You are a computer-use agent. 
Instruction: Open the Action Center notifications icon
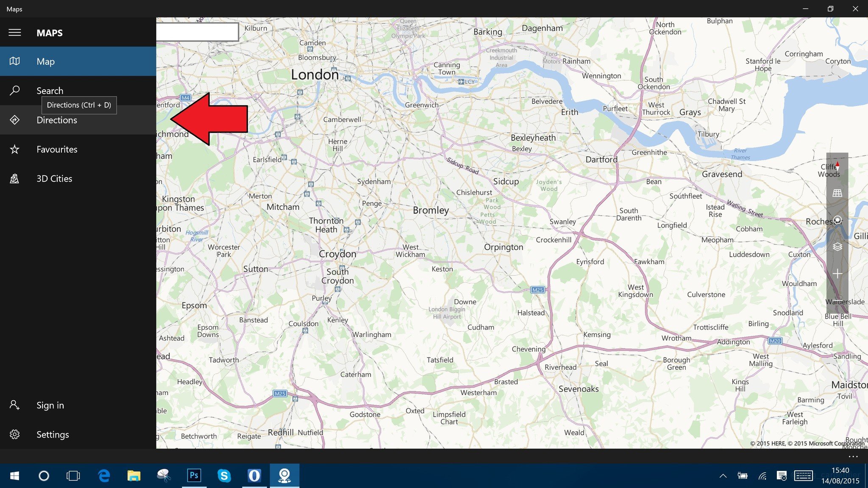[782, 476]
